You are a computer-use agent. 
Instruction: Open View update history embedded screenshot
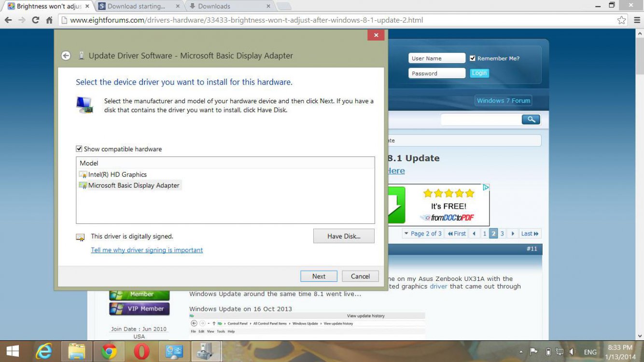click(x=307, y=322)
